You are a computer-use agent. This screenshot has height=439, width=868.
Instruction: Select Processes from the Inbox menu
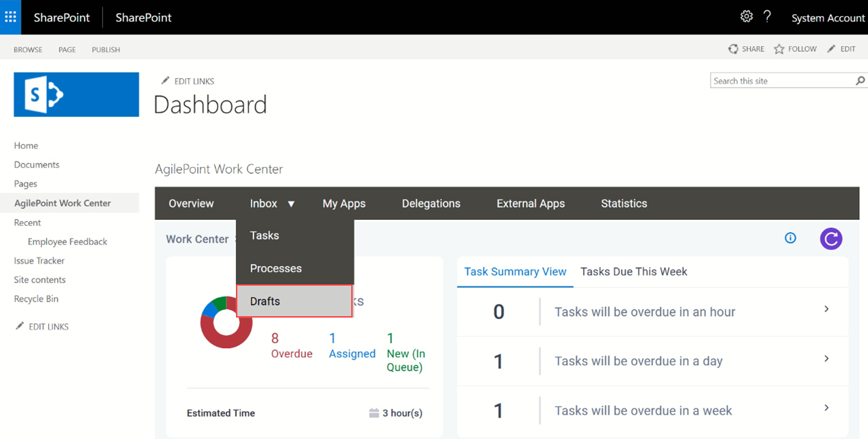pyautogui.click(x=295, y=268)
